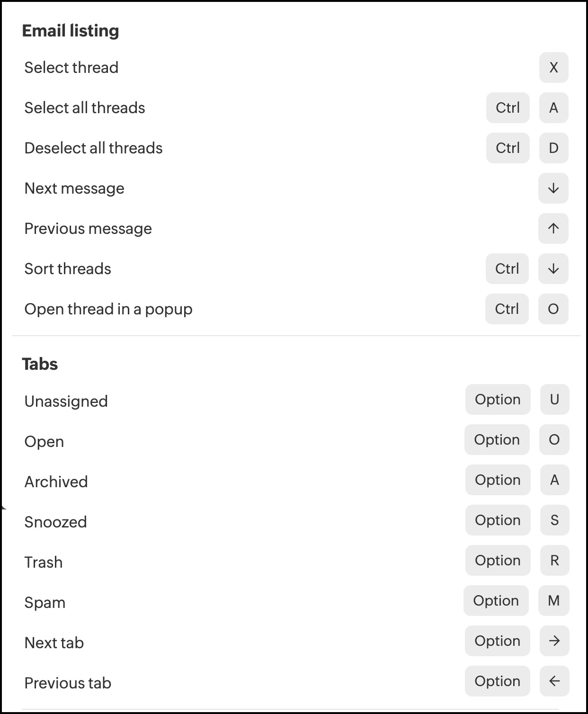Click the down arrow key beside Sort threads
Viewport: 588px width, 714px height.
click(553, 269)
